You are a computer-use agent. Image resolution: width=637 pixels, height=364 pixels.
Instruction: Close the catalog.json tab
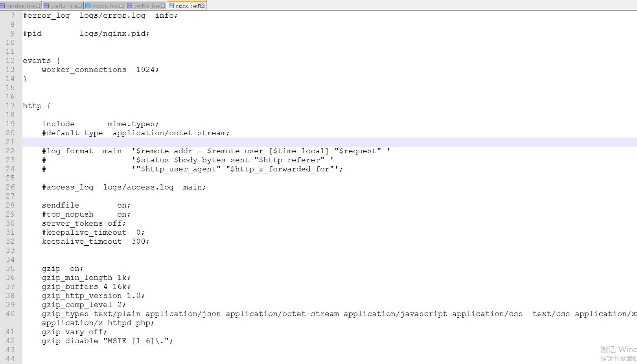pyautogui.click(x=38, y=6)
